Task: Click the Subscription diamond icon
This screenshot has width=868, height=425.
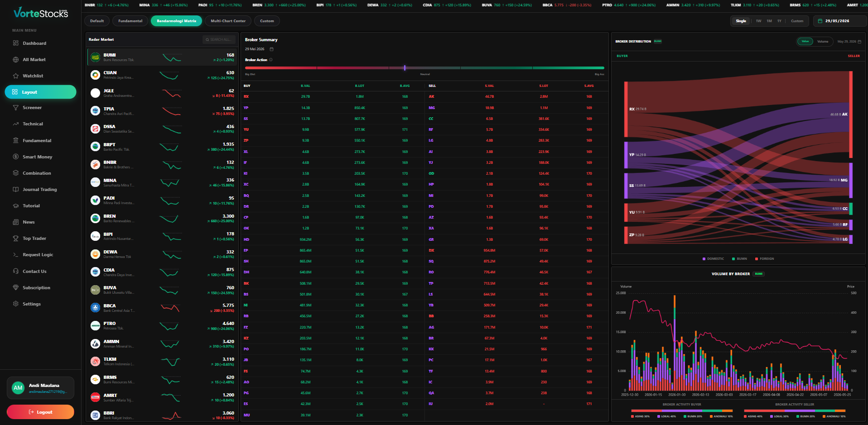Action: pyautogui.click(x=15, y=287)
